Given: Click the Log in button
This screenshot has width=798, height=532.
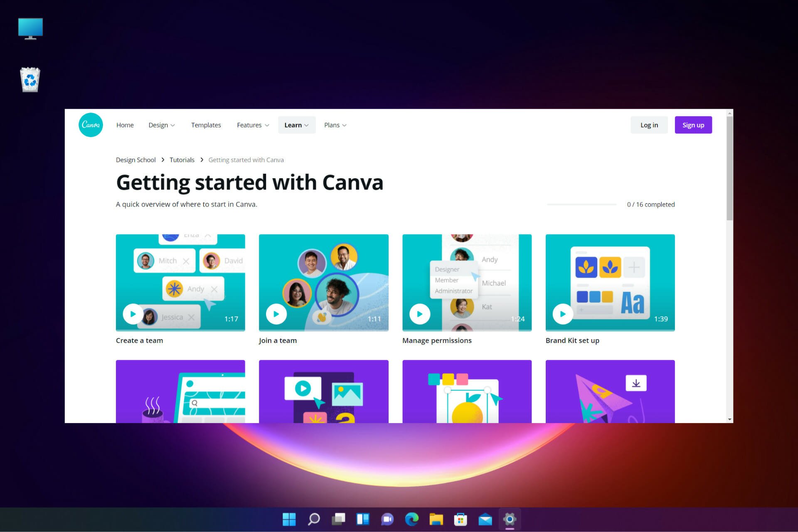Looking at the screenshot, I should (x=649, y=125).
